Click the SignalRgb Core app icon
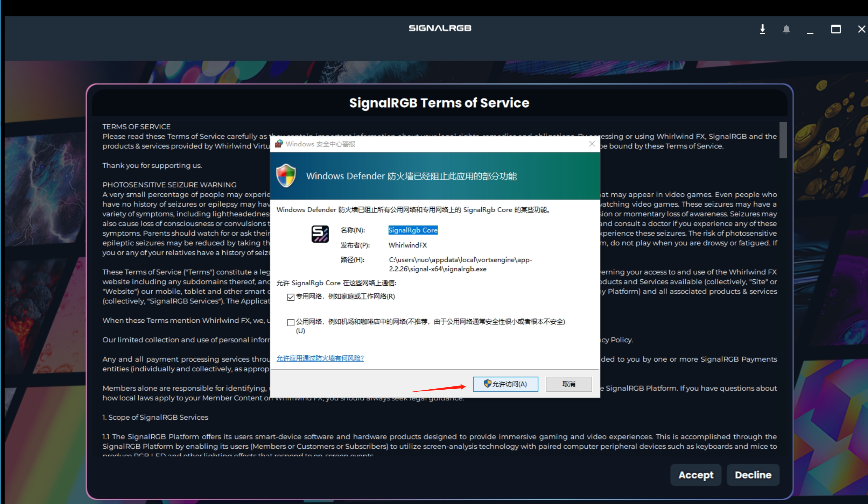 [x=320, y=234]
